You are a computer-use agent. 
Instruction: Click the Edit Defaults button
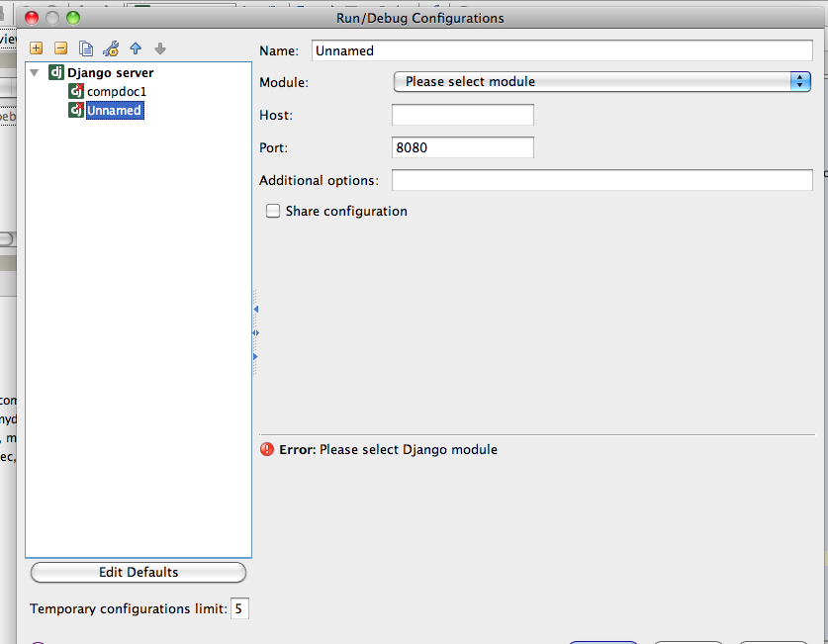click(138, 572)
